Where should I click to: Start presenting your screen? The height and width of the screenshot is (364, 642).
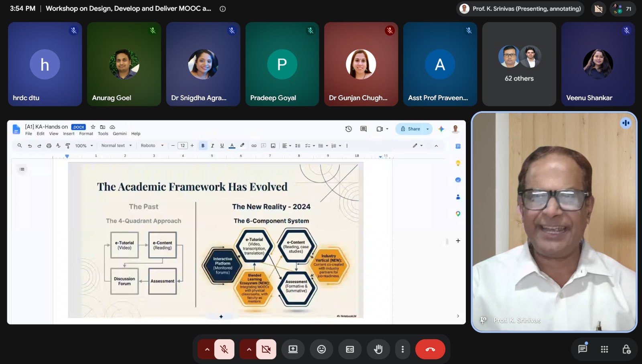[293, 349]
